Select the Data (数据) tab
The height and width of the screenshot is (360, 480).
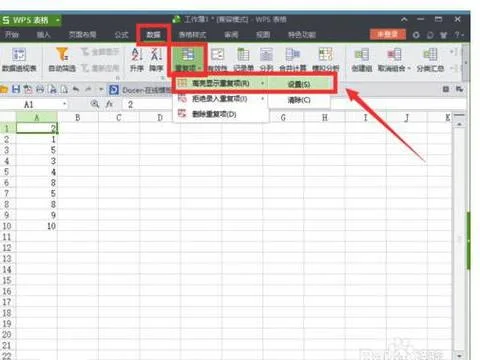pos(153,35)
